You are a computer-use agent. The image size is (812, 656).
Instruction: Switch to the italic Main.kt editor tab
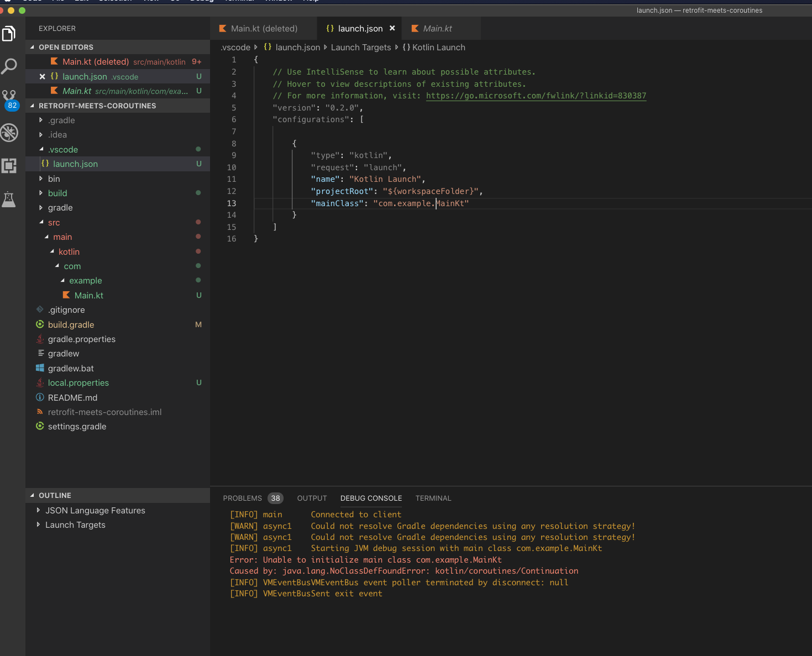tap(441, 28)
